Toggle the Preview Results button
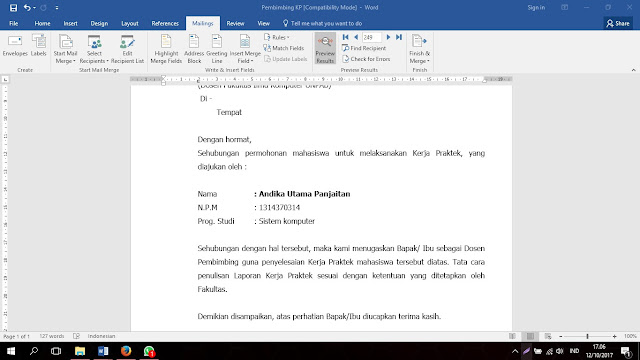 [x=325, y=49]
